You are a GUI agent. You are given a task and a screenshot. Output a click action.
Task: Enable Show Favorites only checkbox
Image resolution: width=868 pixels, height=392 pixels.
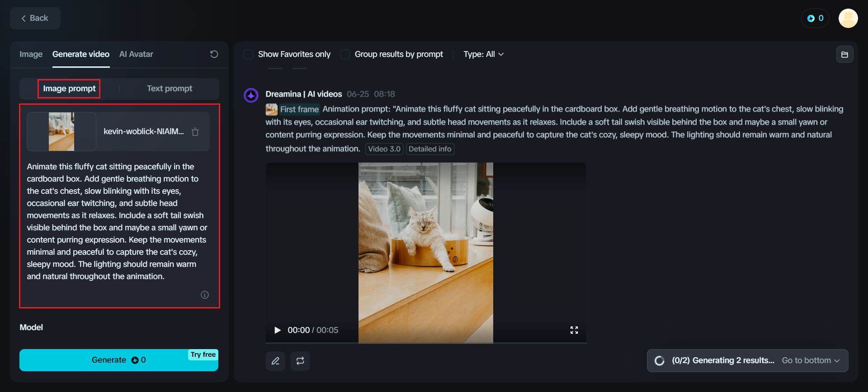[249, 55]
